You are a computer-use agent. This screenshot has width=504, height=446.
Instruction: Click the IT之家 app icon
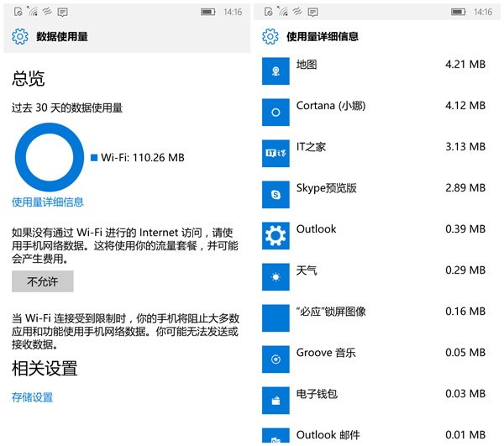276,153
